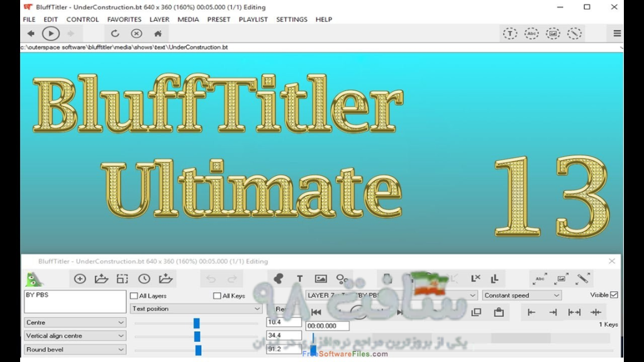The width and height of the screenshot is (644, 362).
Task: Click the new show plus-circle icon
Action: [80, 279]
